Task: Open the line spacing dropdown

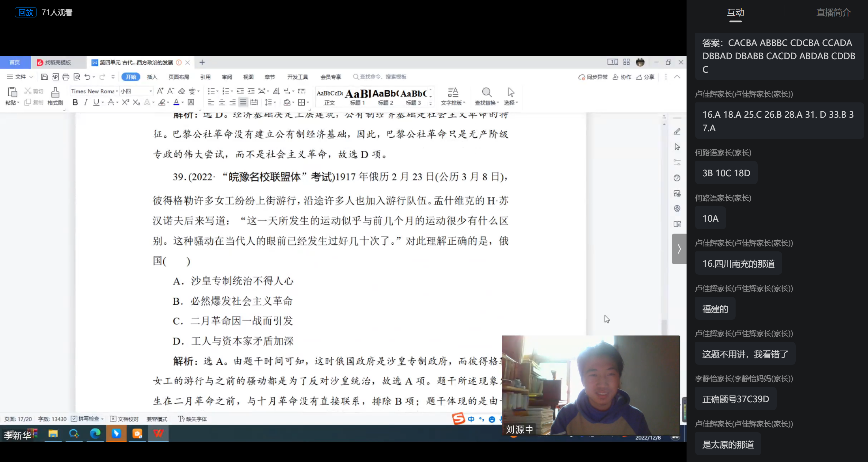Action: coord(275,102)
